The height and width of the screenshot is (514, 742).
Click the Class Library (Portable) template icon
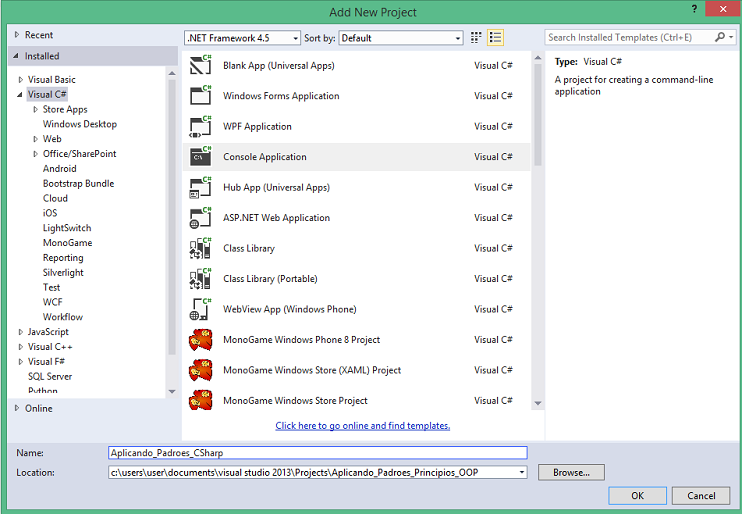pos(200,279)
